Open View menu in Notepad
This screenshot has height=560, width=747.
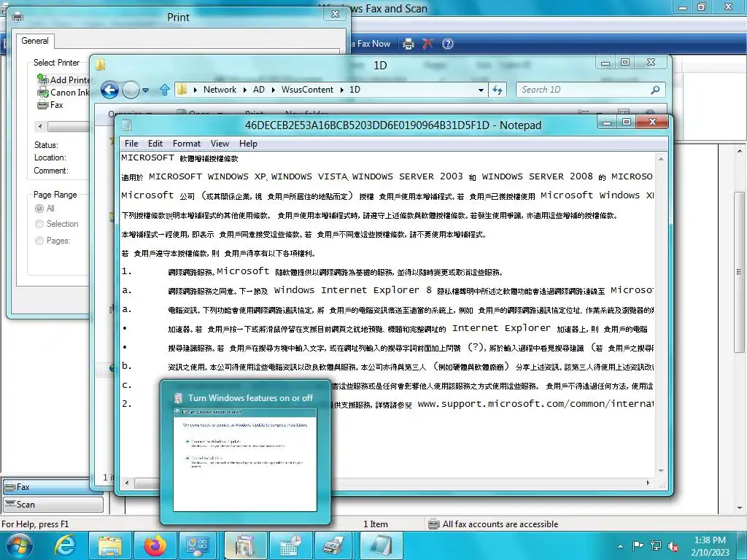[220, 144]
